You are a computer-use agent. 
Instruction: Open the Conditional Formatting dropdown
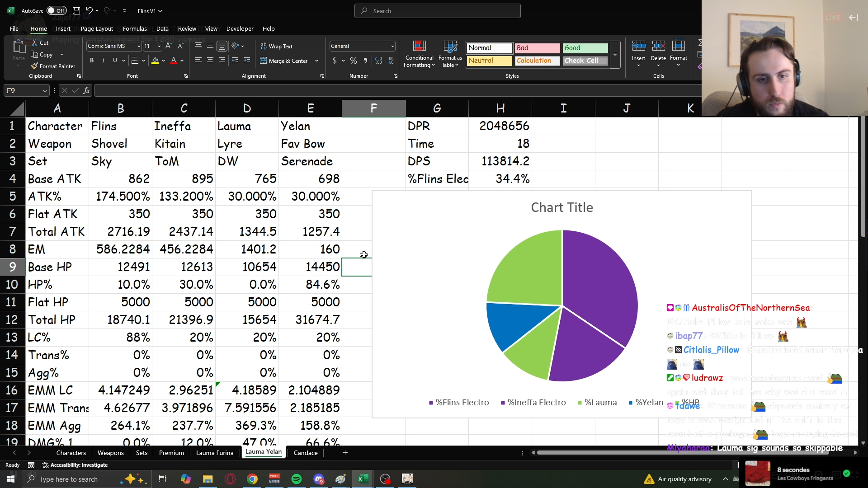tap(419, 55)
